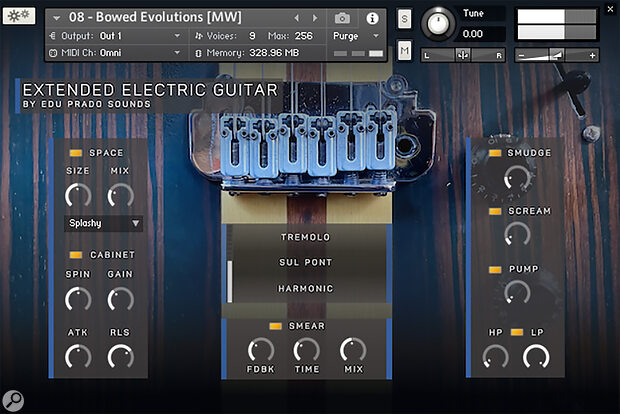Click the volume slider minus end
Viewport: 620px width, 414px height.
point(522,56)
